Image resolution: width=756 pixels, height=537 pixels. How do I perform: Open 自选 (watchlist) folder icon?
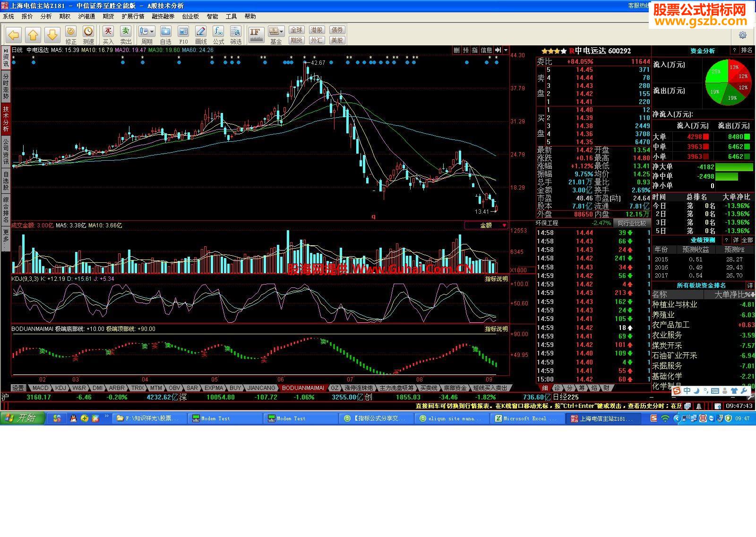tap(166, 35)
